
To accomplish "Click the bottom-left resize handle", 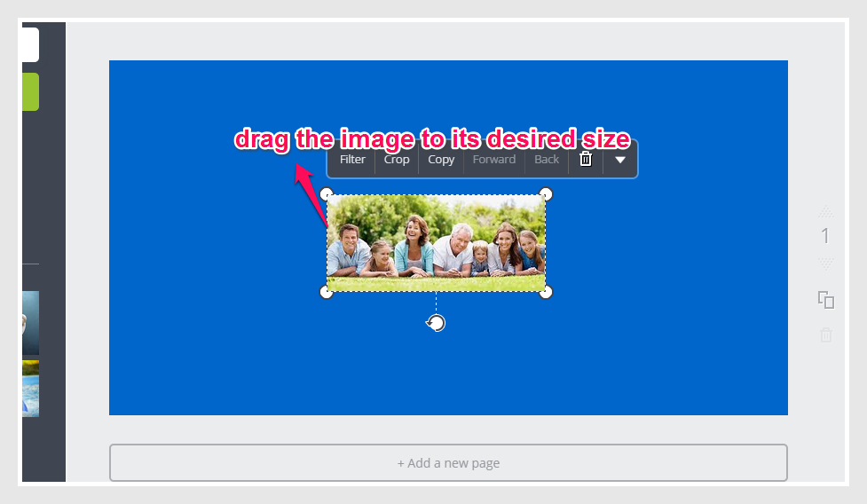I will (x=327, y=292).
